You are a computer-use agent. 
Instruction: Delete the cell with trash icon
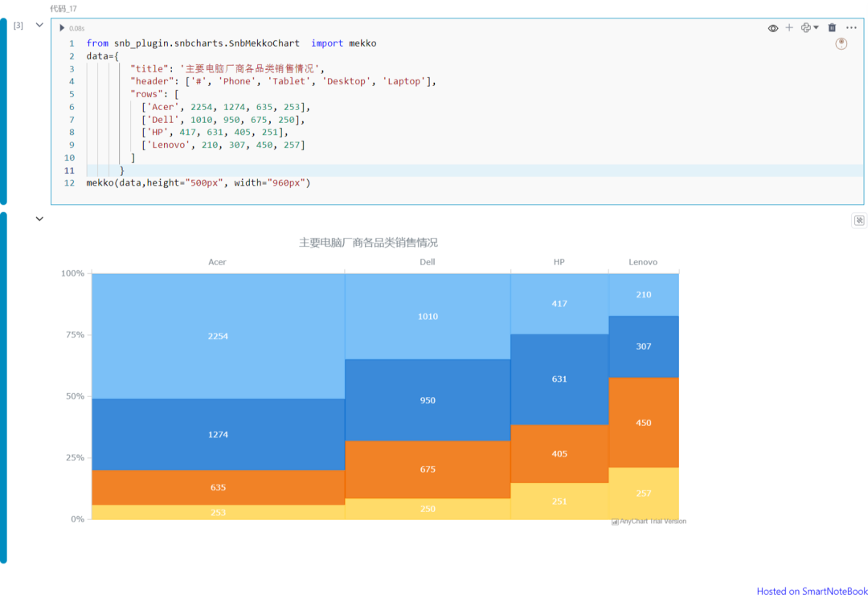click(832, 27)
